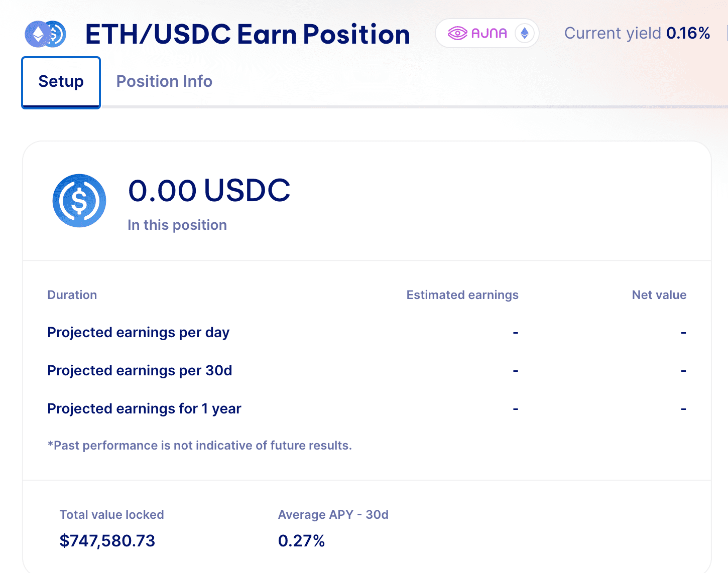Select the Projected earnings per day row
Image resolution: width=728 pixels, height=573 pixels.
point(138,333)
